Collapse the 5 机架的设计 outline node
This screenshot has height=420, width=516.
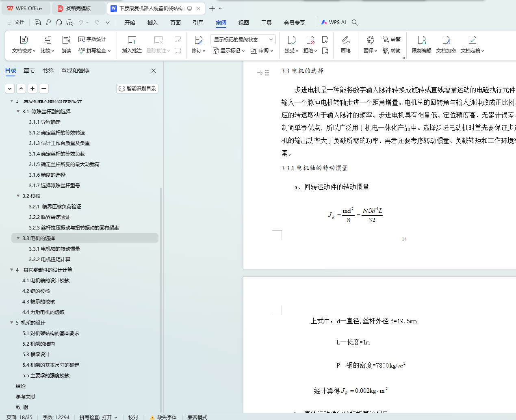[11, 323]
